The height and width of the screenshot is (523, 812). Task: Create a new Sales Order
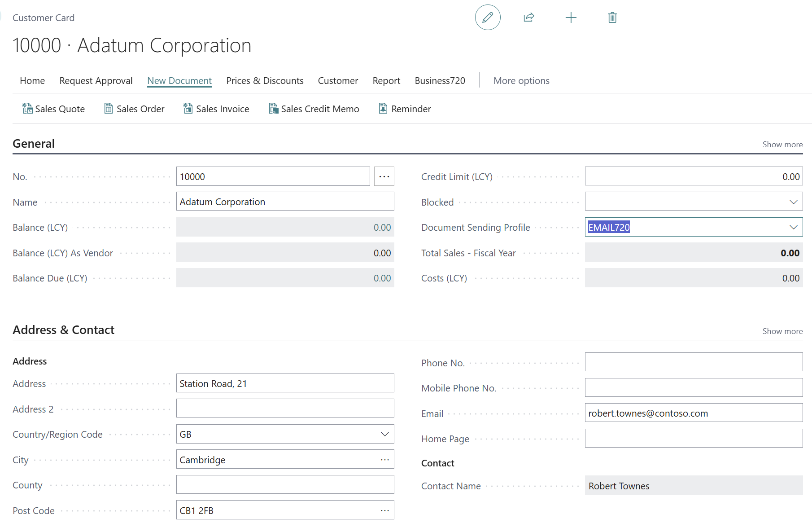[x=134, y=109]
